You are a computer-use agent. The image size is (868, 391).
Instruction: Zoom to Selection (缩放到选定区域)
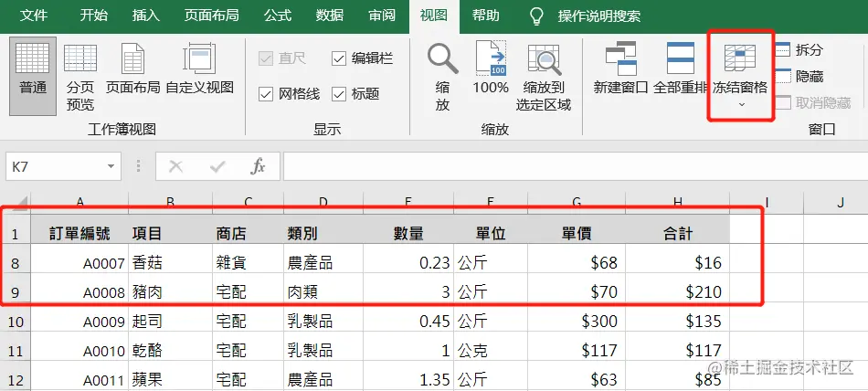point(543,77)
